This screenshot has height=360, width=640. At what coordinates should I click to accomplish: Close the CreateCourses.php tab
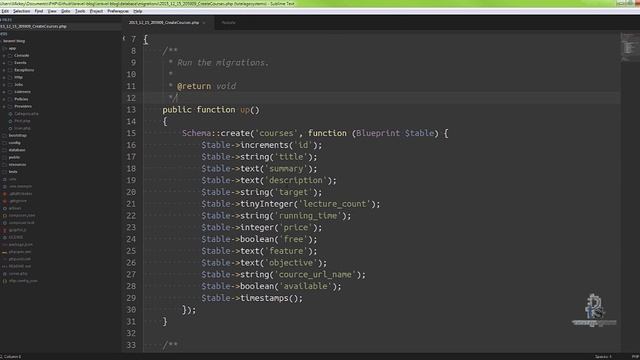pos(204,23)
